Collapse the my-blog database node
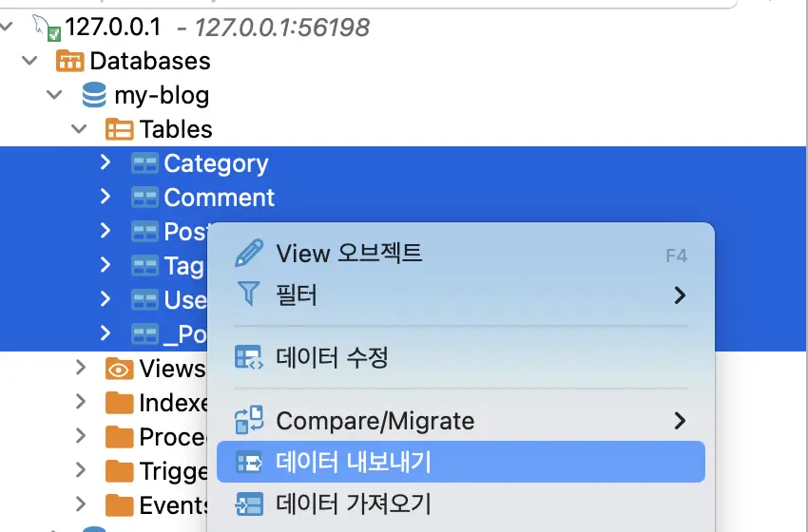 pyautogui.click(x=55, y=96)
